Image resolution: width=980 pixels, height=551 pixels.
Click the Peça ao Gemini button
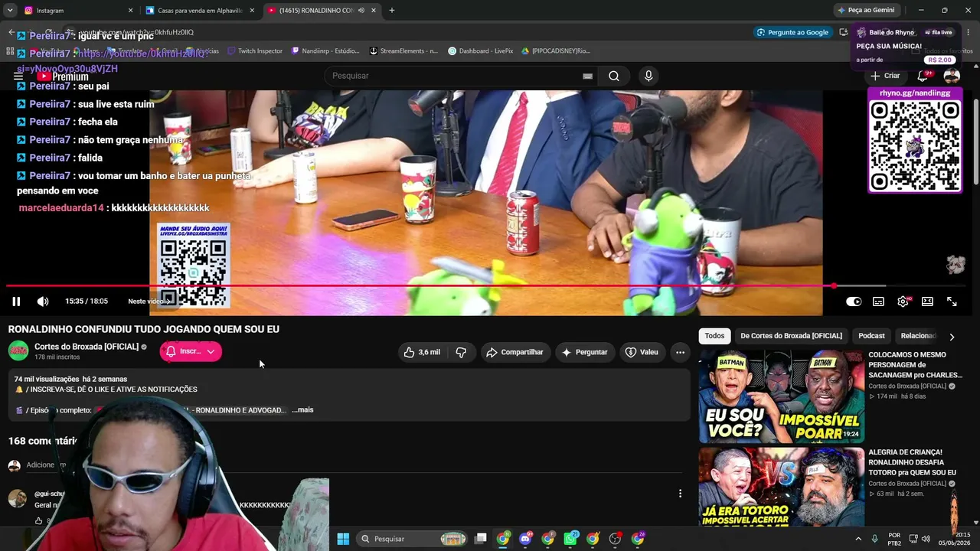[x=866, y=11]
